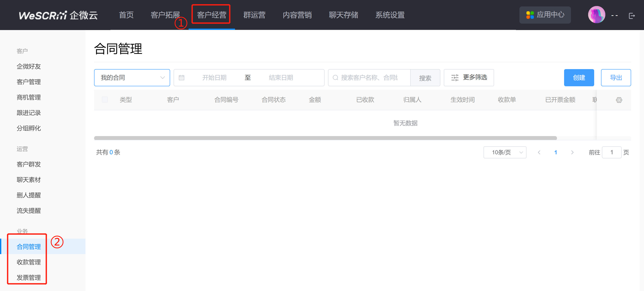Click the 开始日期 input field
Screen dimensions: 644x291
(x=214, y=78)
